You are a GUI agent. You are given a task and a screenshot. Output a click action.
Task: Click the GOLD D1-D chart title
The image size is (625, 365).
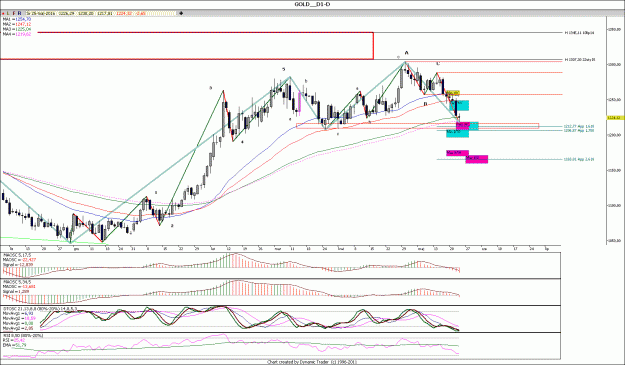(x=312, y=4)
